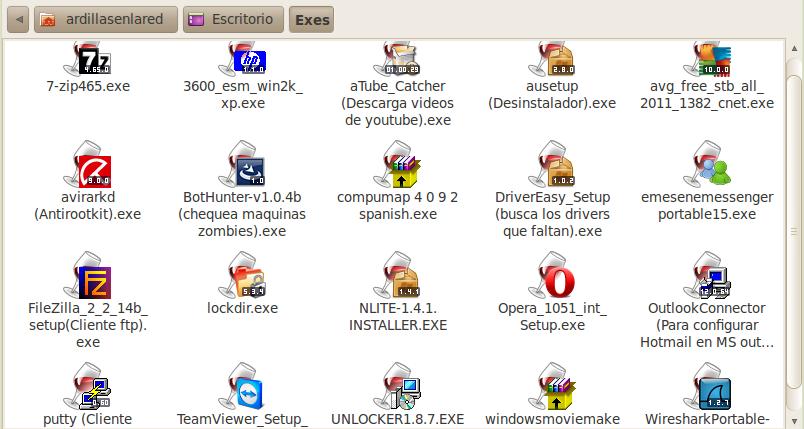
Task: Click the compumap 4 0 9 2 spanish.exe name
Action: pos(397,206)
